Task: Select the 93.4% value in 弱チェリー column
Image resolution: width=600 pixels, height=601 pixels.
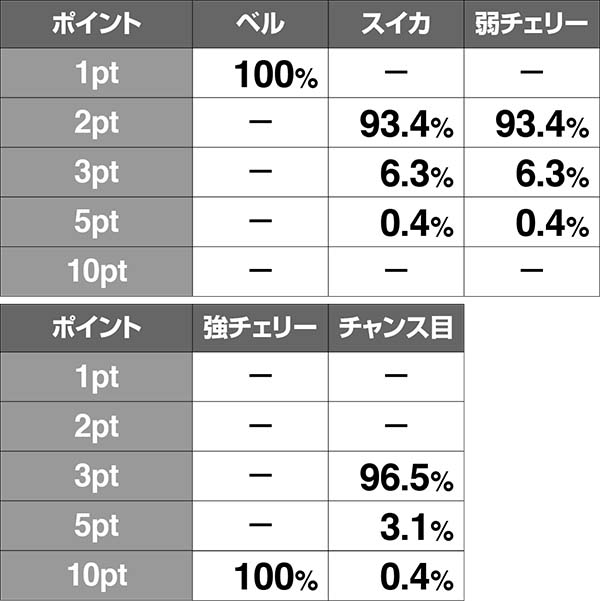Action: coord(542,124)
